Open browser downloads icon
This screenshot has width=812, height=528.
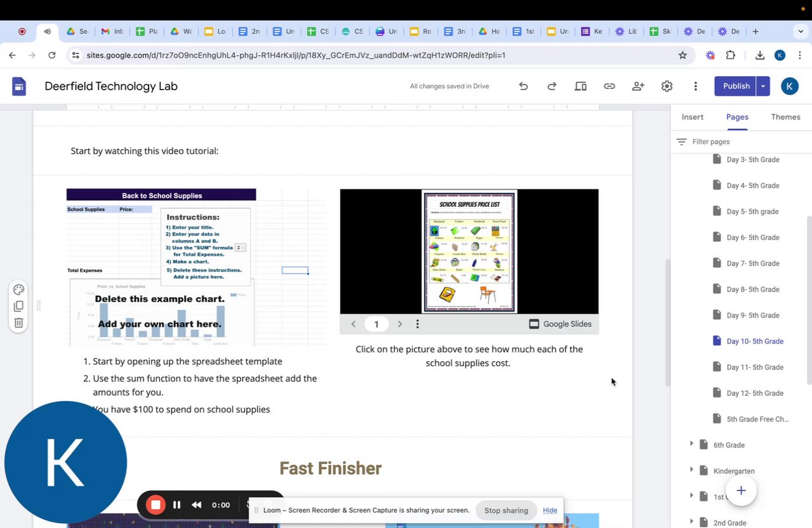pyautogui.click(x=760, y=55)
